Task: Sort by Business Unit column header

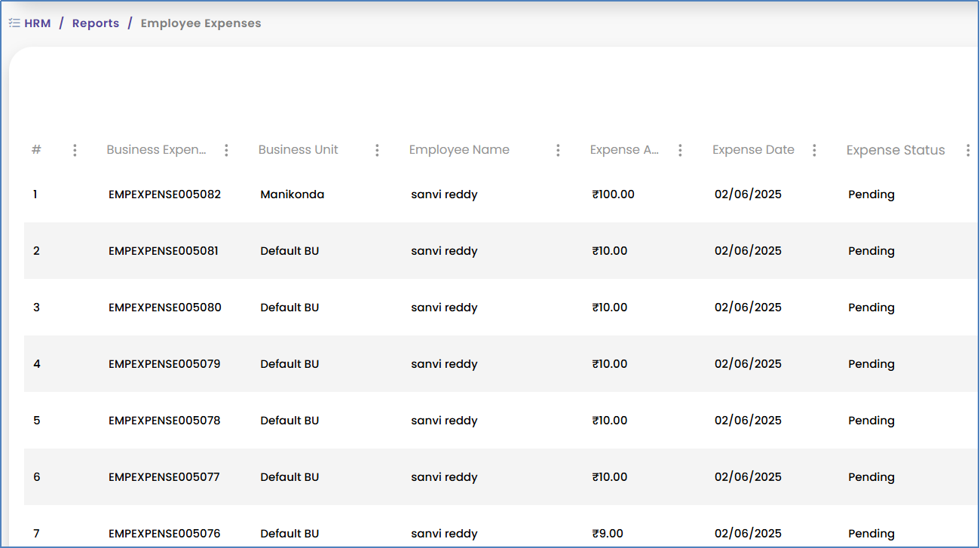Action: click(x=299, y=150)
